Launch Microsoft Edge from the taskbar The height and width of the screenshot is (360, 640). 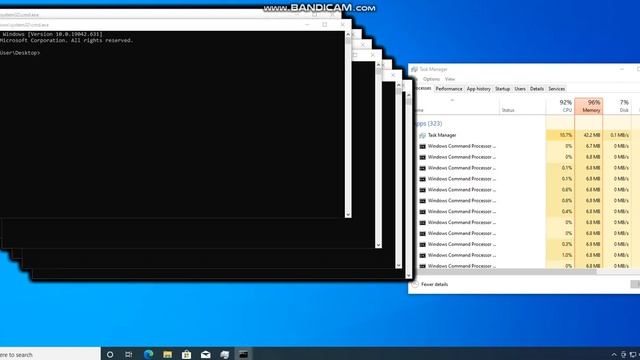(x=148, y=354)
